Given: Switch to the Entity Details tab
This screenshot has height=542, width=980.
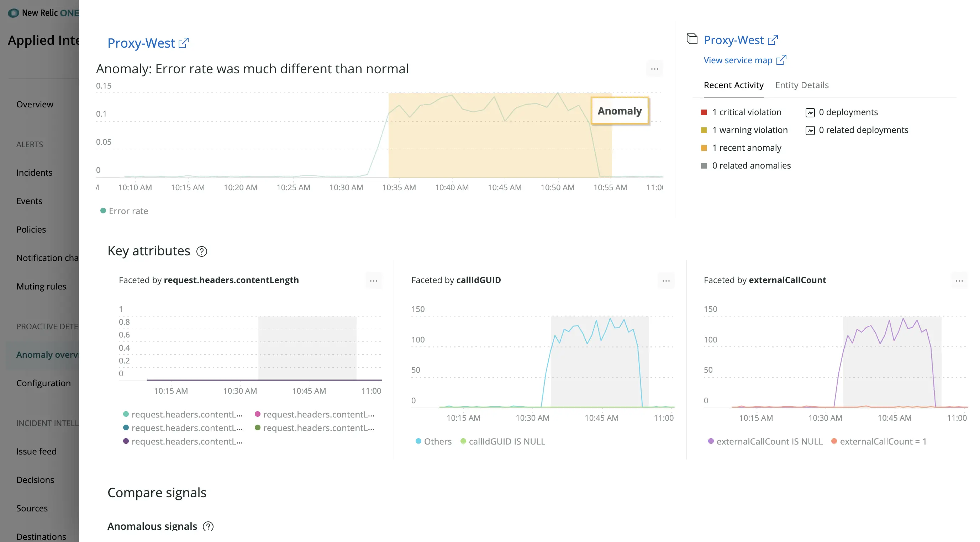Looking at the screenshot, I should [x=802, y=85].
